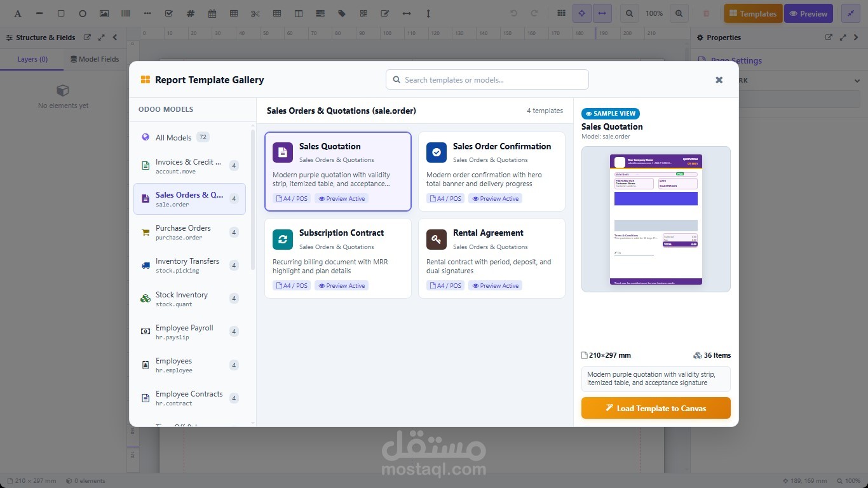This screenshot has width=868, height=488.
Task: Pop out the Structure & Fields panel
Action: click(x=87, y=37)
